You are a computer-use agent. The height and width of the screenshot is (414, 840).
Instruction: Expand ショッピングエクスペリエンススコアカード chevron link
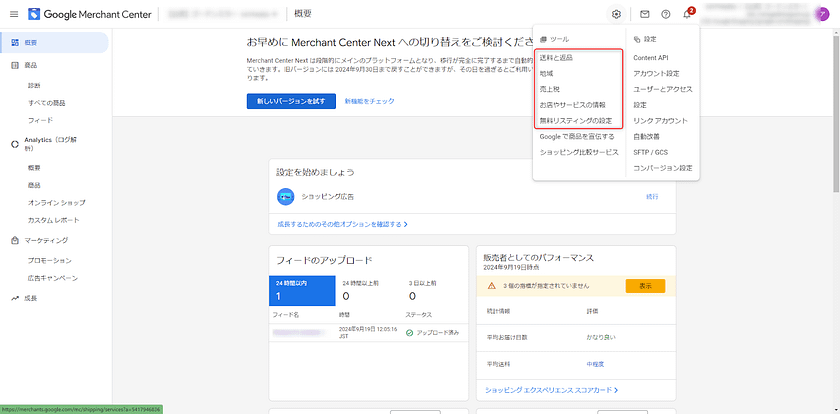pyautogui.click(x=551, y=389)
